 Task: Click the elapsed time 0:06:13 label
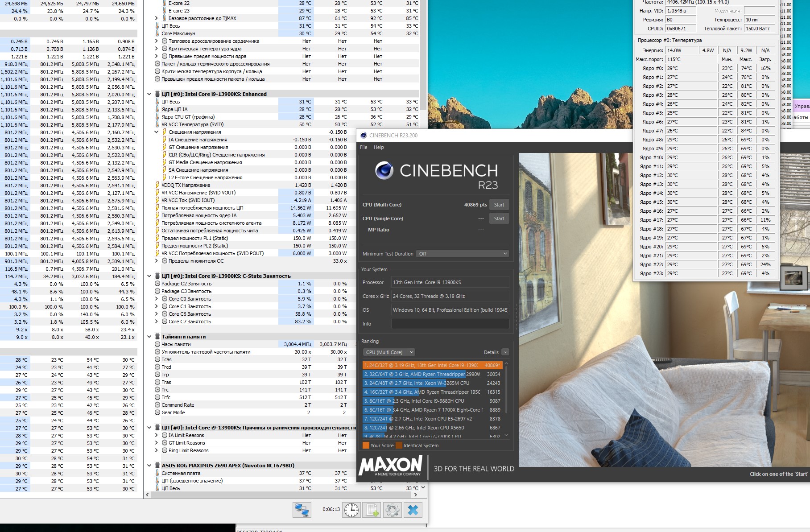click(x=331, y=509)
